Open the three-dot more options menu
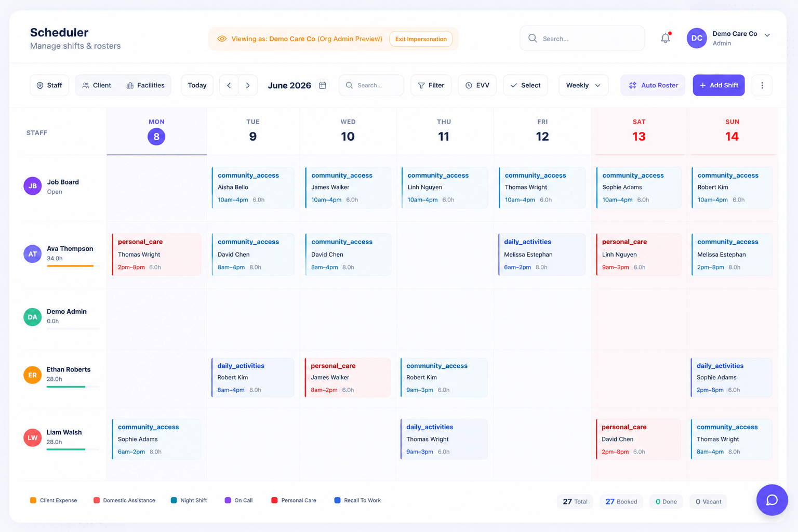The width and height of the screenshot is (798, 532). (762, 85)
